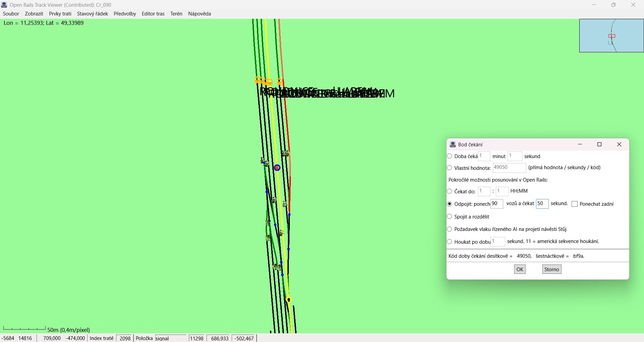Click the Bod čekání dialog title icon
Screen dimensions: 644x342
click(x=453, y=145)
